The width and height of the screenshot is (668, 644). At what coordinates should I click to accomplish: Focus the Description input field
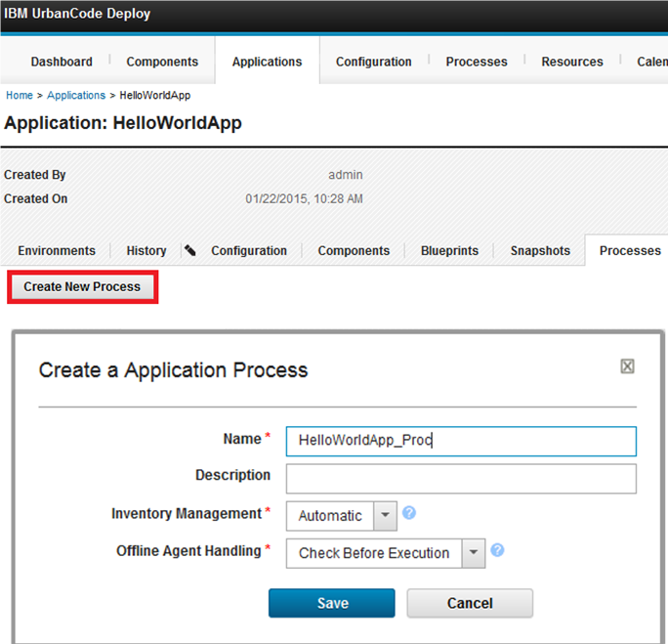pos(461,479)
